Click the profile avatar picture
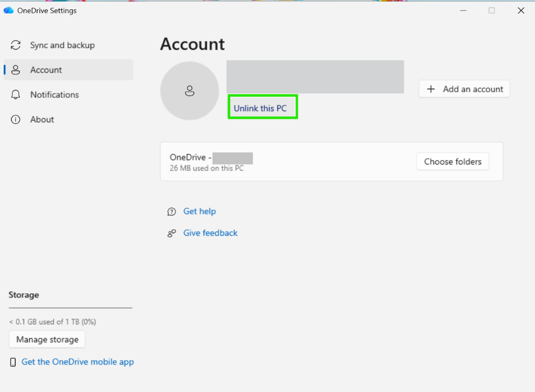Image resolution: width=535 pixels, height=392 pixels. tap(190, 91)
